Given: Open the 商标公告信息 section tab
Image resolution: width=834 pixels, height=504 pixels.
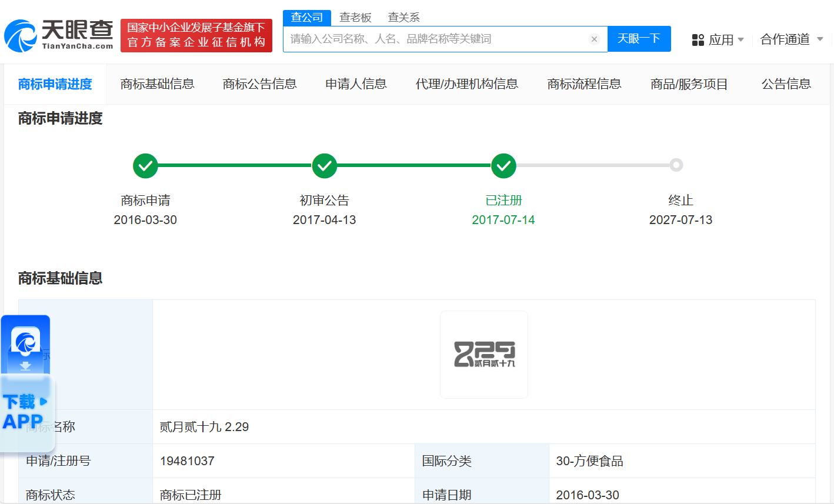Looking at the screenshot, I should [259, 84].
